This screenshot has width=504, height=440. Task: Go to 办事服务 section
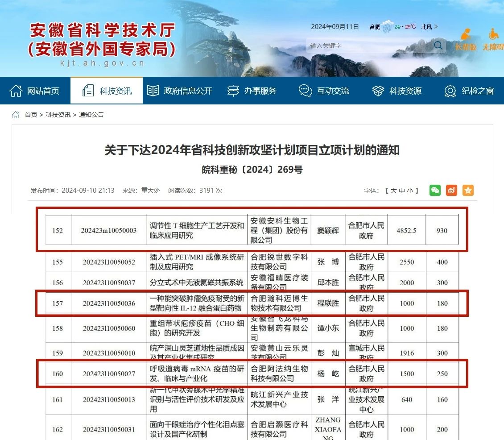pyautogui.click(x=252, y=91)
